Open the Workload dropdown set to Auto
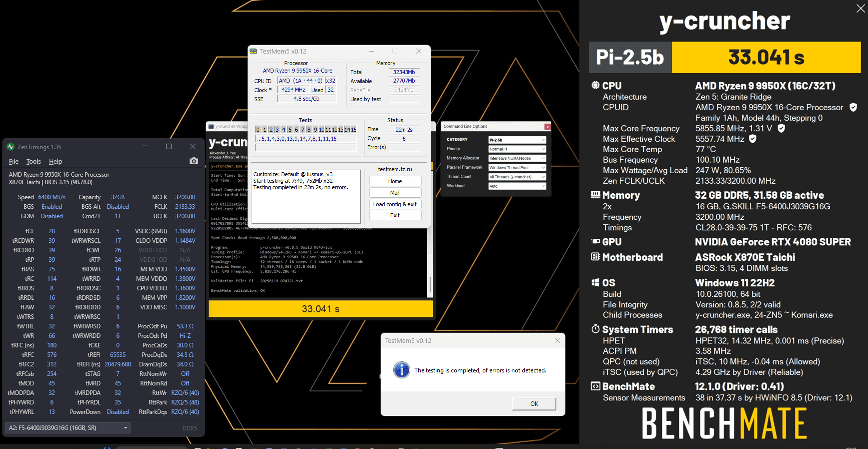 [517, 186]
